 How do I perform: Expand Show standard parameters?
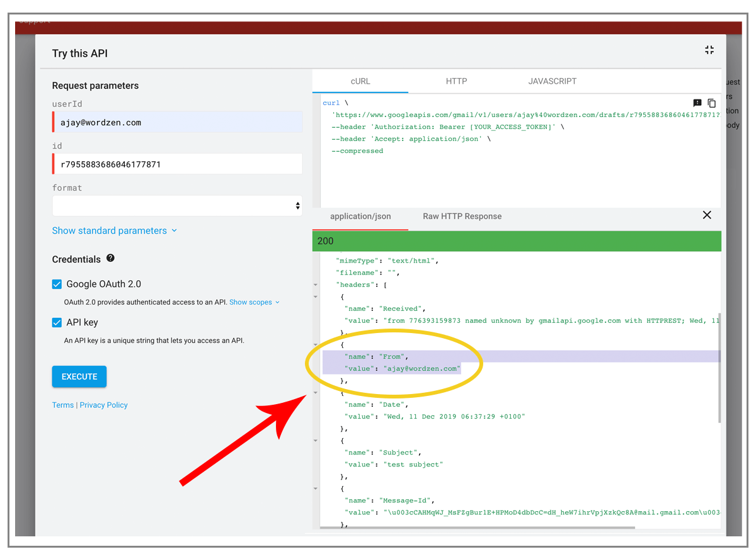115,230
